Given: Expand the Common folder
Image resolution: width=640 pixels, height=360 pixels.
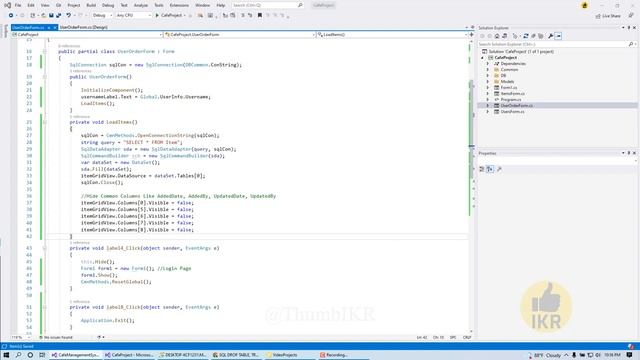Looking at the screenshot, I should [488, 70].
